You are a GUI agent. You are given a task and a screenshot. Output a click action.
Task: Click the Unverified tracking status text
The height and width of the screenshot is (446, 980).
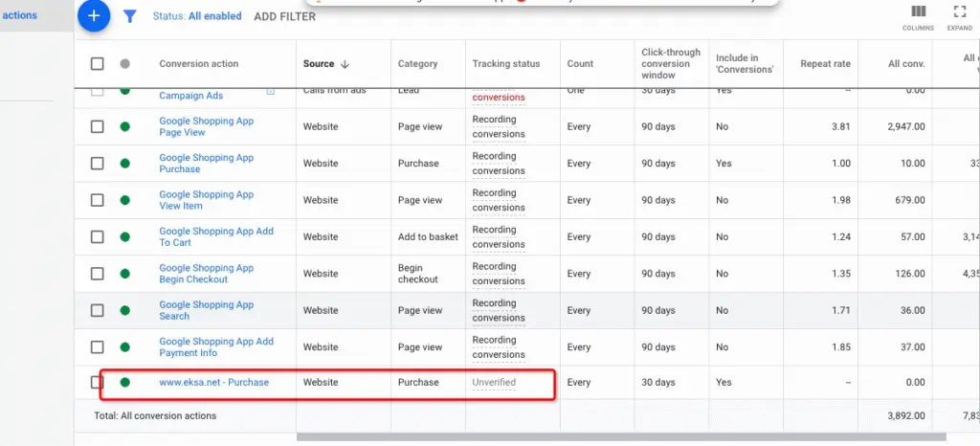[x=494, y=382]
